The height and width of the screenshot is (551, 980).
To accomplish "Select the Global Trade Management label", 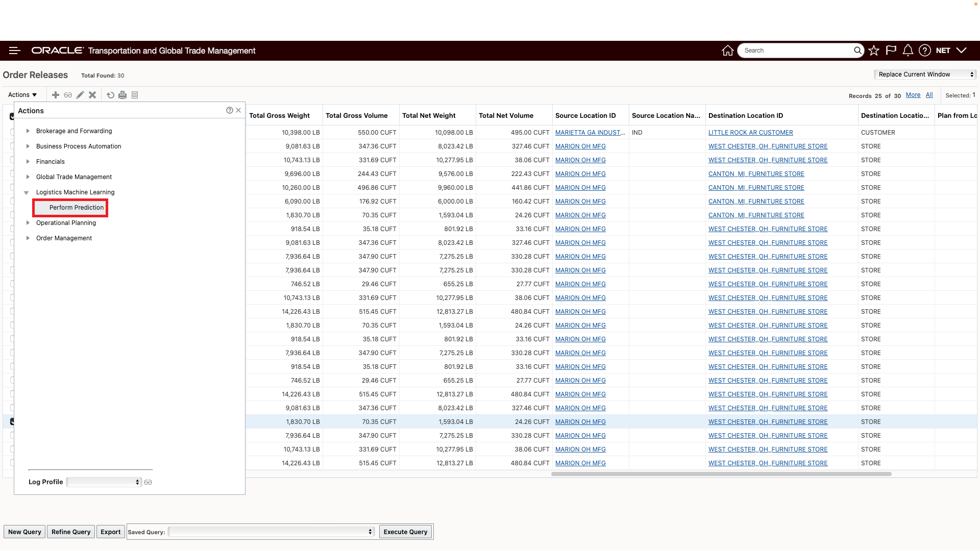I will coord(74,177).
